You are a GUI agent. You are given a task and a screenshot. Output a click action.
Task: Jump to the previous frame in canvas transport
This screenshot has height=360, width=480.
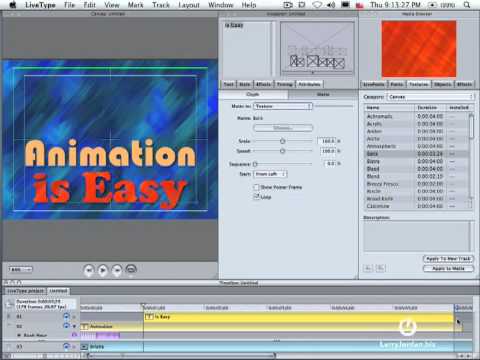click(x=89, y=270)
